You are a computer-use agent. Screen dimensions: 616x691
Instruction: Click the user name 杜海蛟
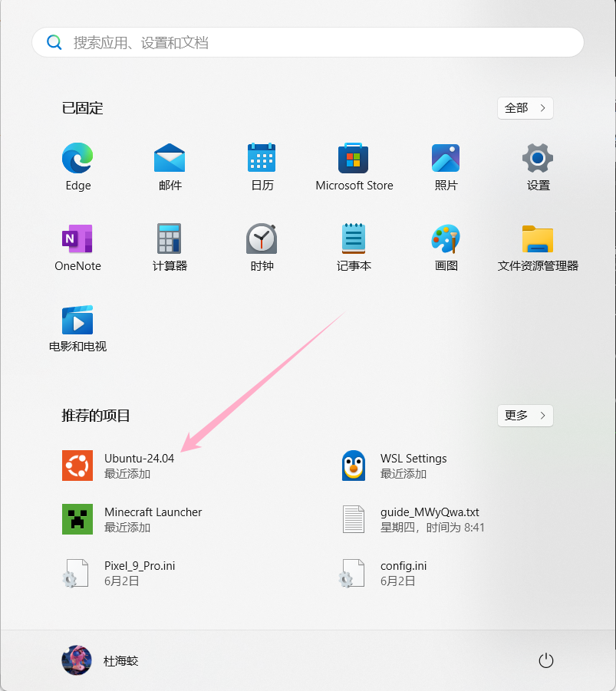[120, 660]
